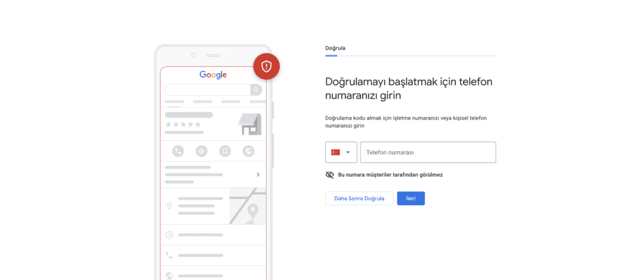Click the heading 'Doğrulamayı başlatmak için telefon numaranızı girin'
644x280 pixels.
(409, 89)
